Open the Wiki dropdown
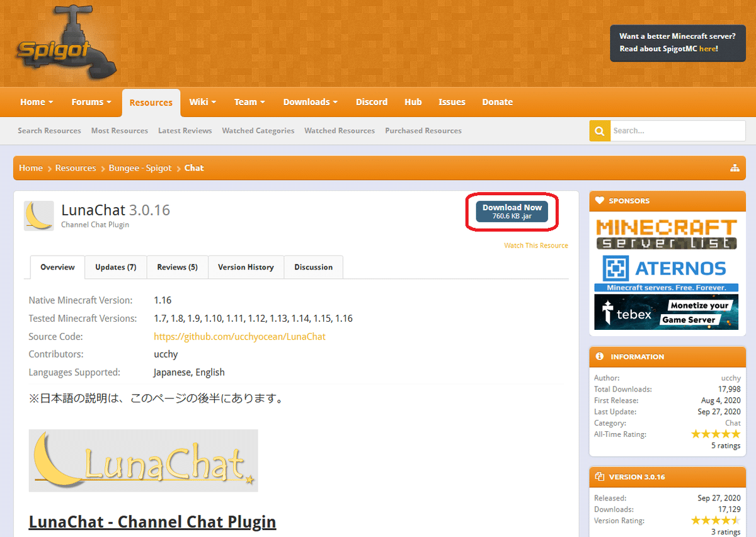 coord(202,101)
